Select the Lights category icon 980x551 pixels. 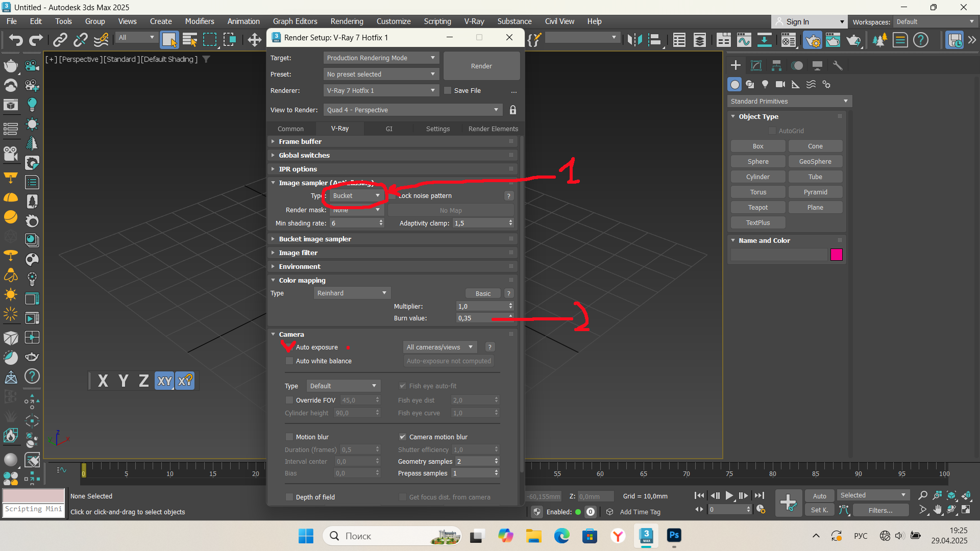click(x=765, y=84)
